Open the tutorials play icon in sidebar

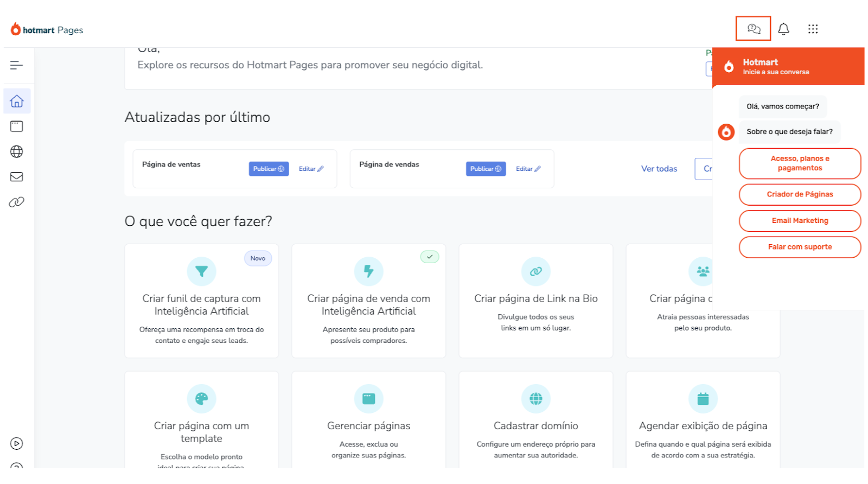point(17,443)
